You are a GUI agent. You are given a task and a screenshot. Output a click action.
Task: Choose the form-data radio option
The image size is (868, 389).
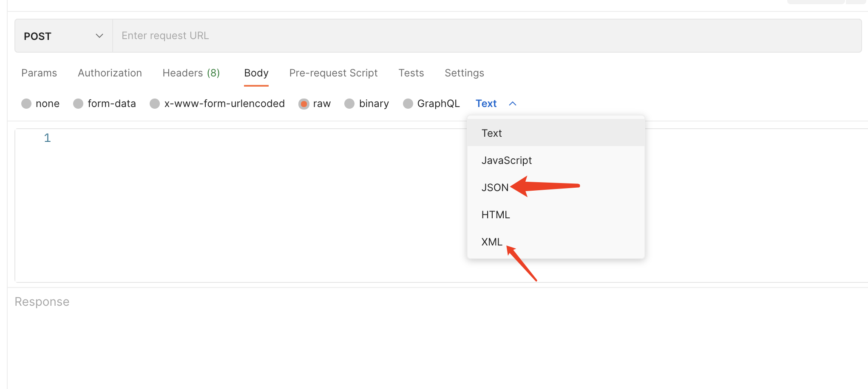click(78, 104)
